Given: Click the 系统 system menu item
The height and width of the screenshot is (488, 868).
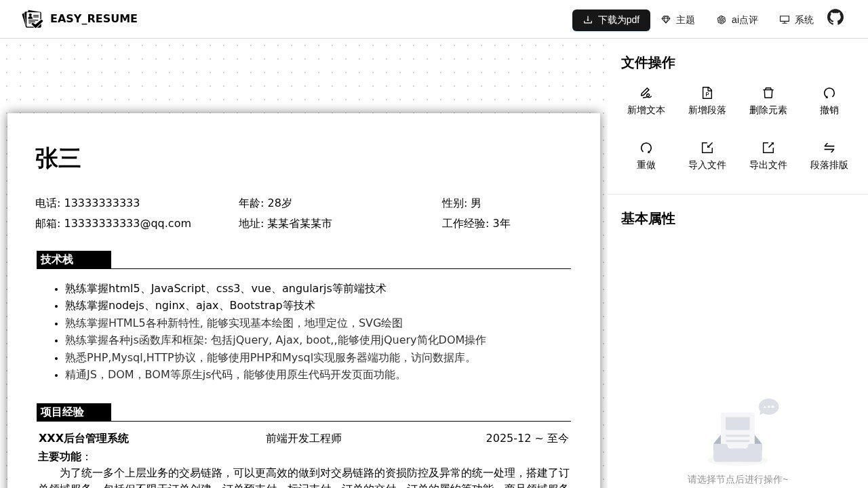Looking at the screenshot, I should 796,20.
